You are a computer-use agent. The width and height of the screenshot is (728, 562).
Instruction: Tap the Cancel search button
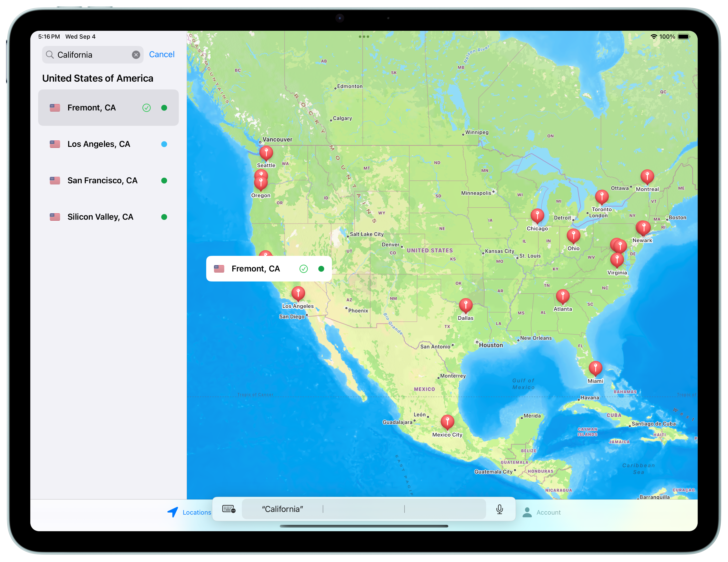(162, 54)
